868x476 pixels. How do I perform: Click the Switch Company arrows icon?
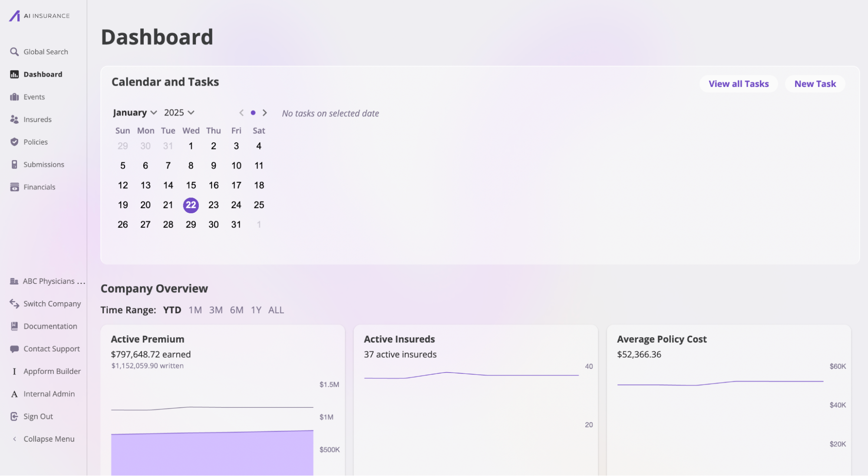coord(14,304)
